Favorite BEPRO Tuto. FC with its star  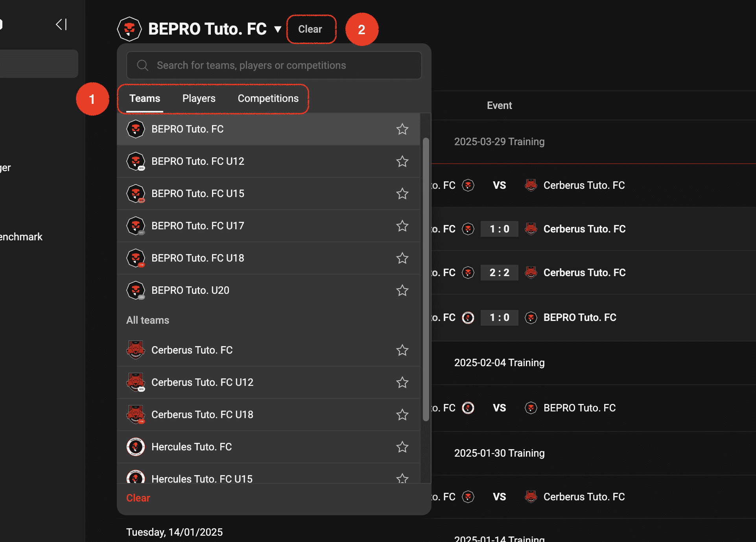402,129
